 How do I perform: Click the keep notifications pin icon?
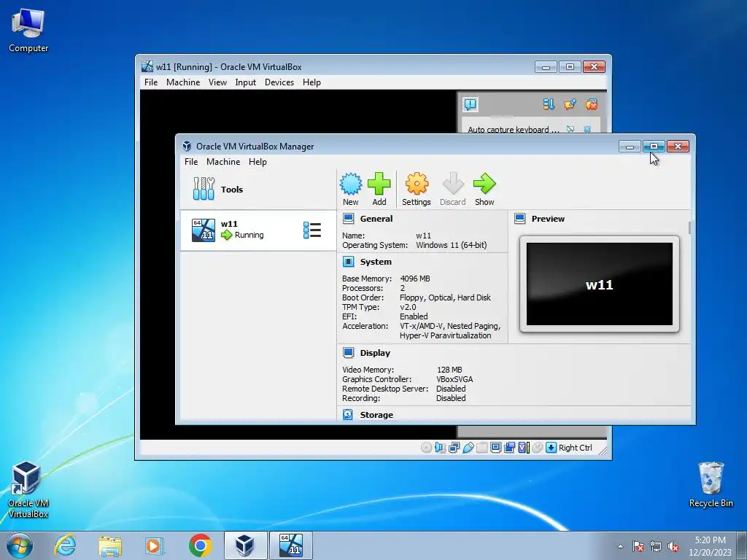[x=570, y=104]
